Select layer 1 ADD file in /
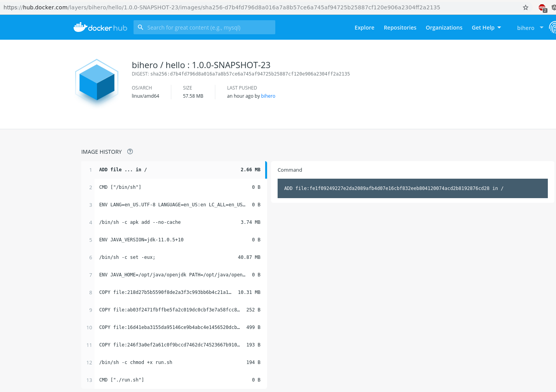556x392 pixels. tap(174, 170)
